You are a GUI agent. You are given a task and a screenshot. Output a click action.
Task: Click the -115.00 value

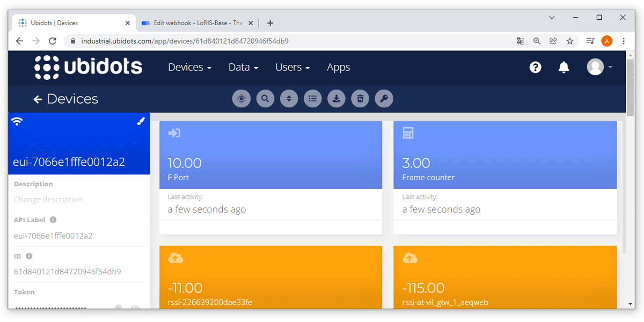tap(423, 288)
